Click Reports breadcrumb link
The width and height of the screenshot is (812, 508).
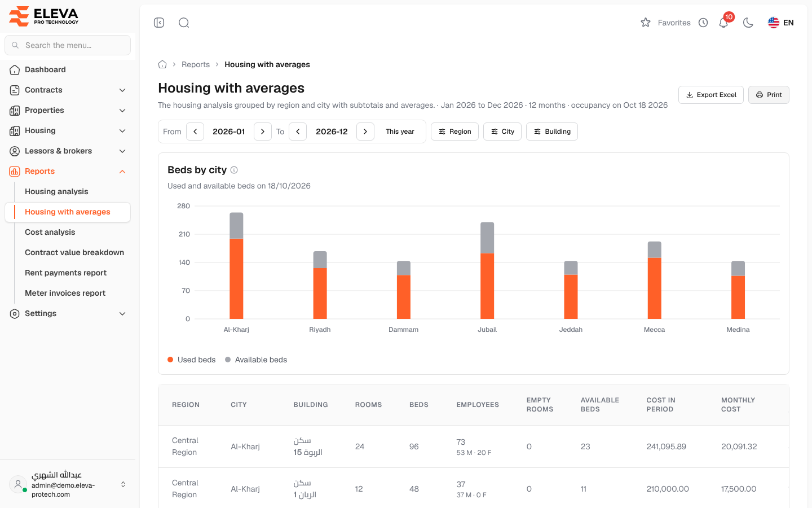click(196, 64)
